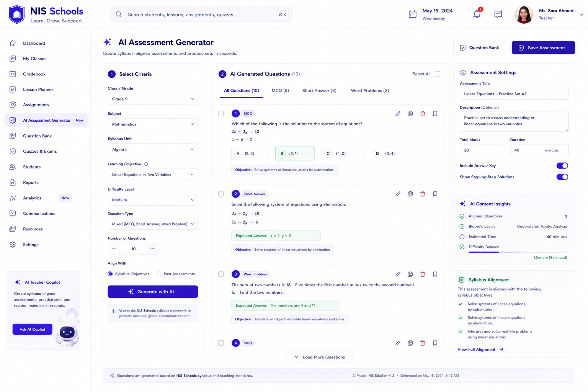This screenshot has width=588, height=392.
Task: Increase number of questions with plus button
Action: click(x=153, y=249)
